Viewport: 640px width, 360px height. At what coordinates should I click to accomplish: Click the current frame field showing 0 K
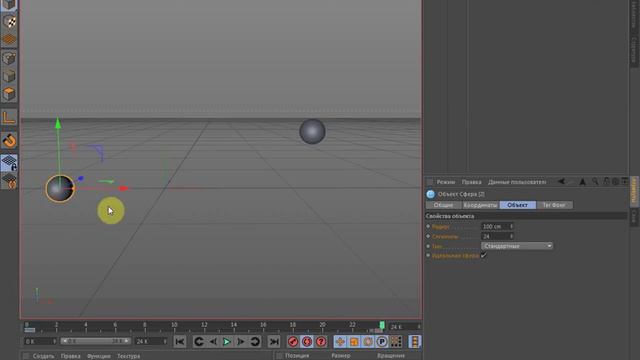click(x=40, y=341)
